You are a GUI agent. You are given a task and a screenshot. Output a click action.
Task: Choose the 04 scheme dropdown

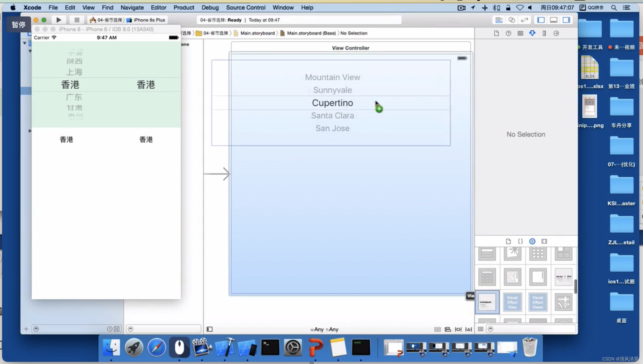(106, 20)
